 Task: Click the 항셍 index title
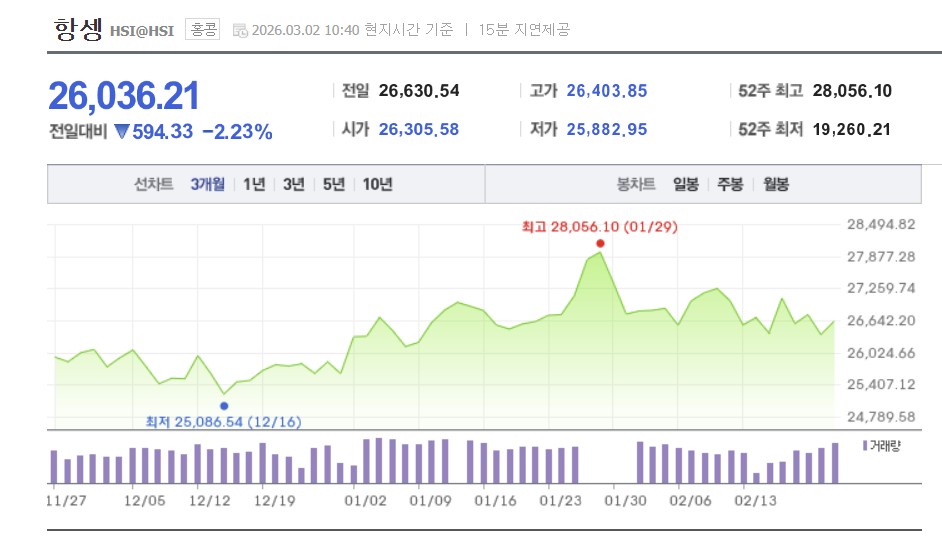coord(77,29)
